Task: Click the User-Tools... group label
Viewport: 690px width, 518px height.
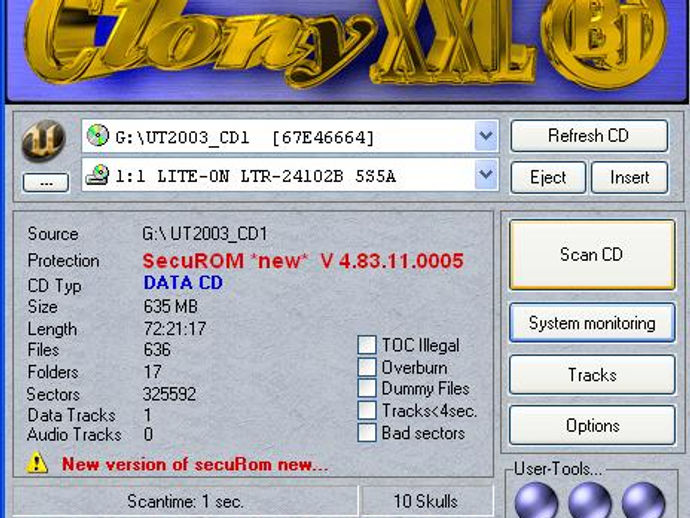Action: coord(558,469)
